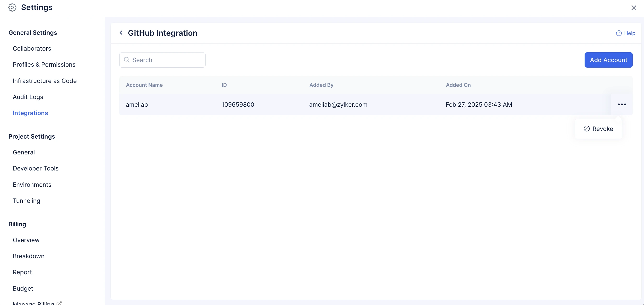Click the ID 109659800 cell
This screenshot has width=644, height=305.
[238, 105]
